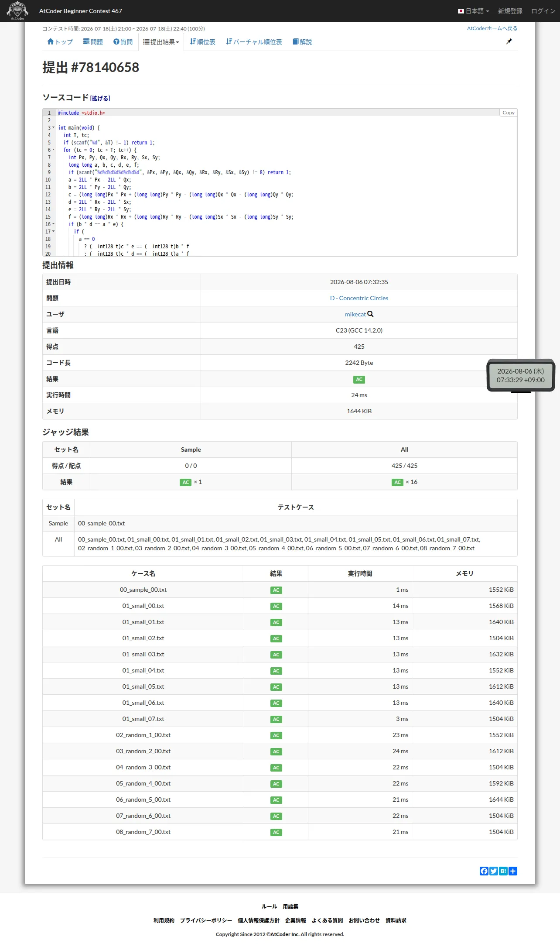Collapse the main function at line 3
This screenshot has height=947, width=560.
click(54, 128)
